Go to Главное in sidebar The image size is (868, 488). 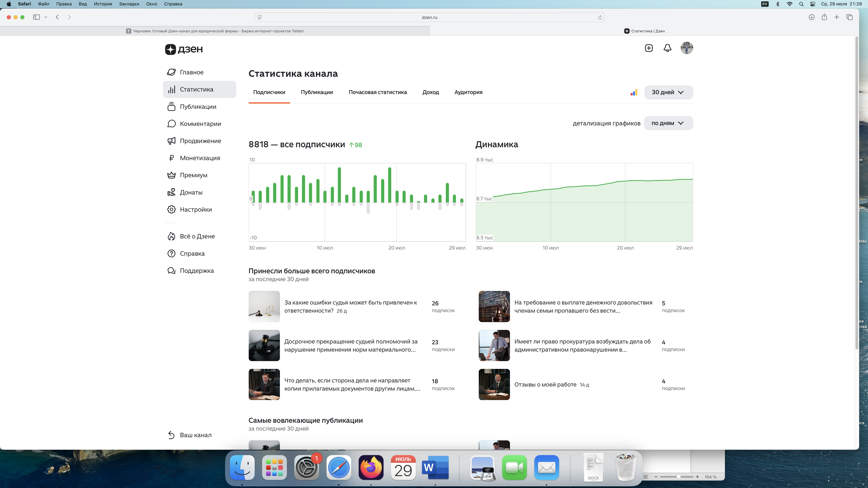pyautogui.click(x=200, y=72)
